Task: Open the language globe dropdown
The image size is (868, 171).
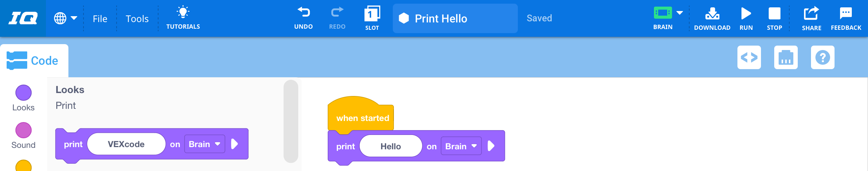Action: (x=65, y=18)
